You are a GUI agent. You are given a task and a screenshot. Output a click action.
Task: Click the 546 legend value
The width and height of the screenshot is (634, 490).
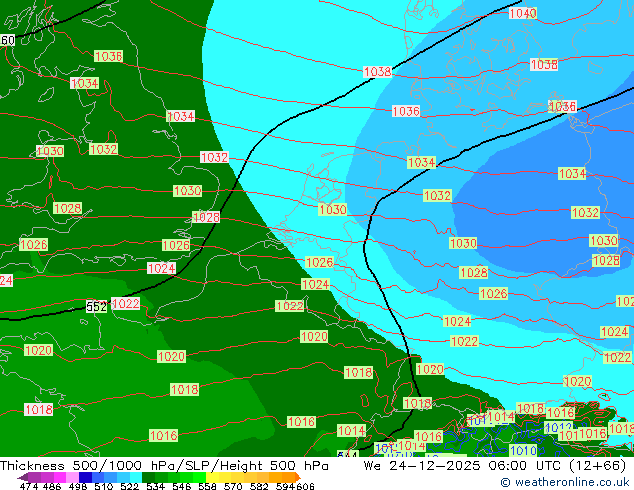(x=182, y=486)
